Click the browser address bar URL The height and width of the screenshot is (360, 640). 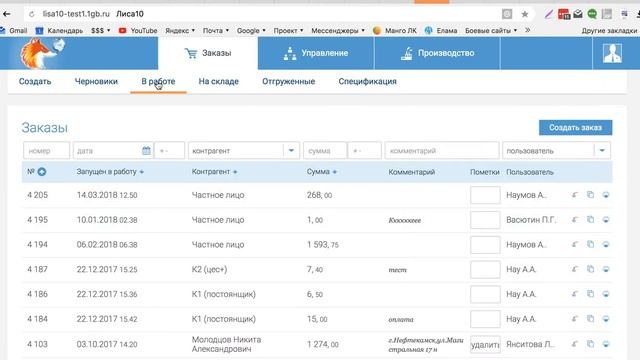[76, 14]
